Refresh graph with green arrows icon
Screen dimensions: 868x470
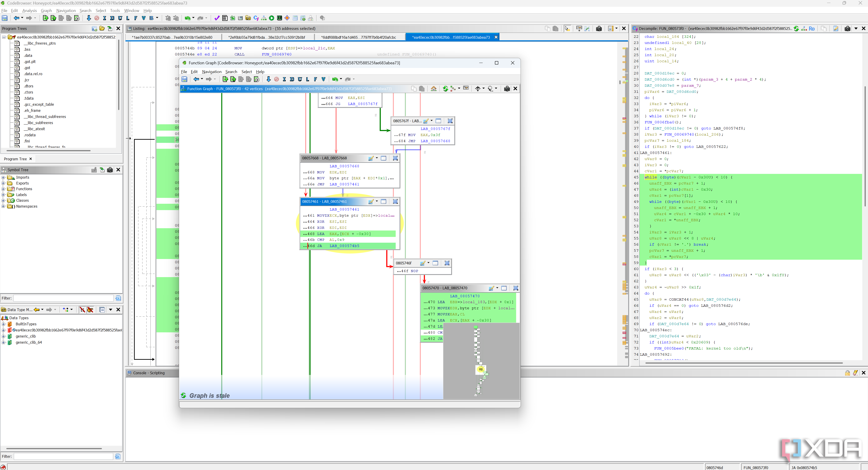click(445, 89)
